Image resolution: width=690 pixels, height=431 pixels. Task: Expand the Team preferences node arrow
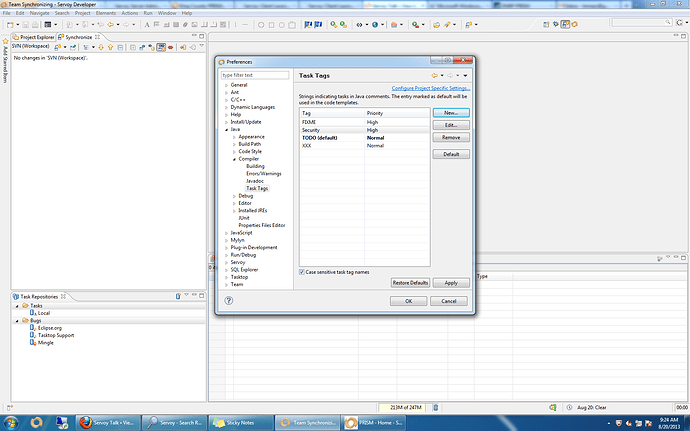pyautogui.click(x=227, y=285)
